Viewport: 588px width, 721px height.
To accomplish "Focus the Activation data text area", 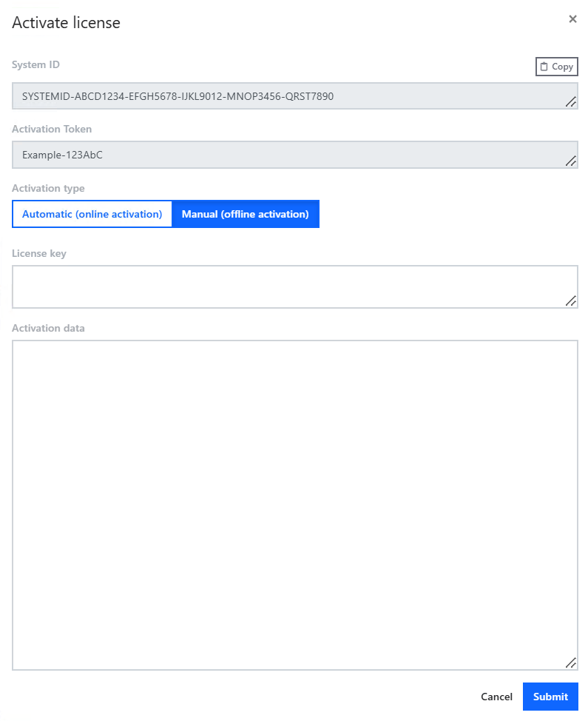I will click(x=295, y=505).
